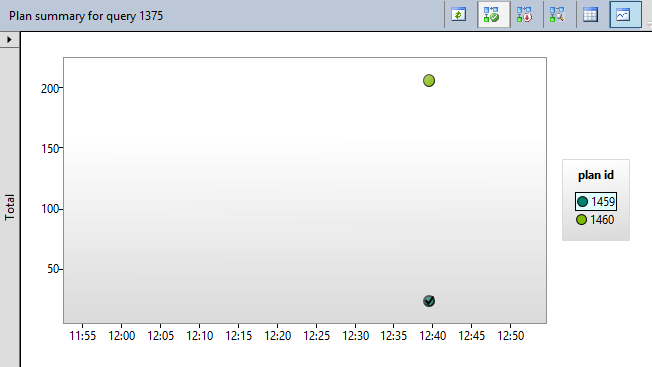Screen dimensions: 652x367
Task: Click the 'Plan summary for query 1375' title
Action: 86,16
